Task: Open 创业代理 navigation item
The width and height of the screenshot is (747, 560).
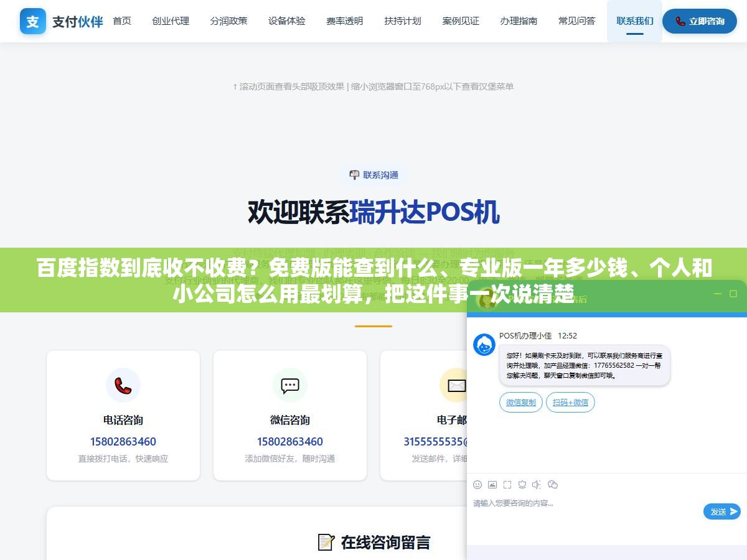Action: [x=171, y=21]
